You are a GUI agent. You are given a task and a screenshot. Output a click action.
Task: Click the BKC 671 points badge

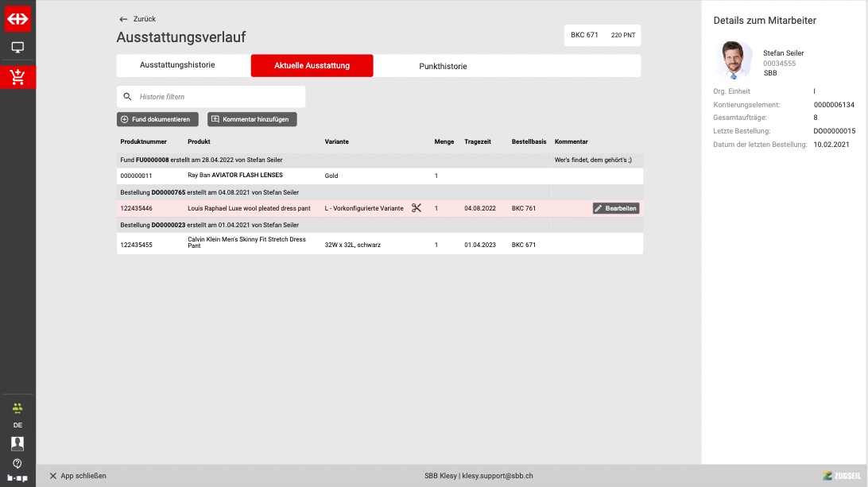(x=603, y=35)
